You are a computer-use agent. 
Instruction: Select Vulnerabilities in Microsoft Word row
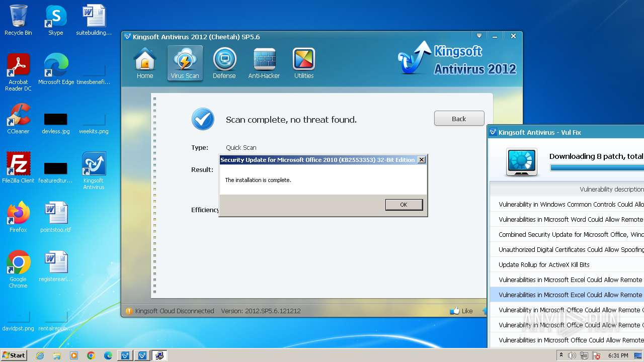tap(567, 219)
